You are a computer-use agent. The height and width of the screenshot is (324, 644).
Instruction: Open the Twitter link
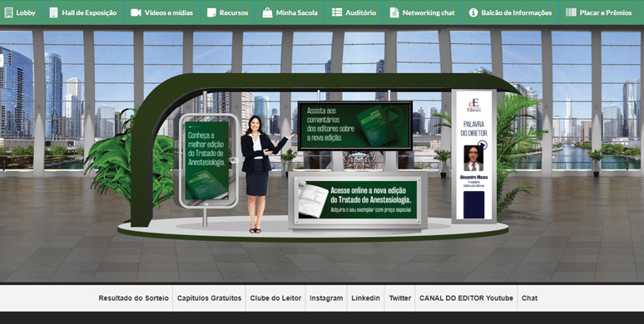tap(400, 298)
